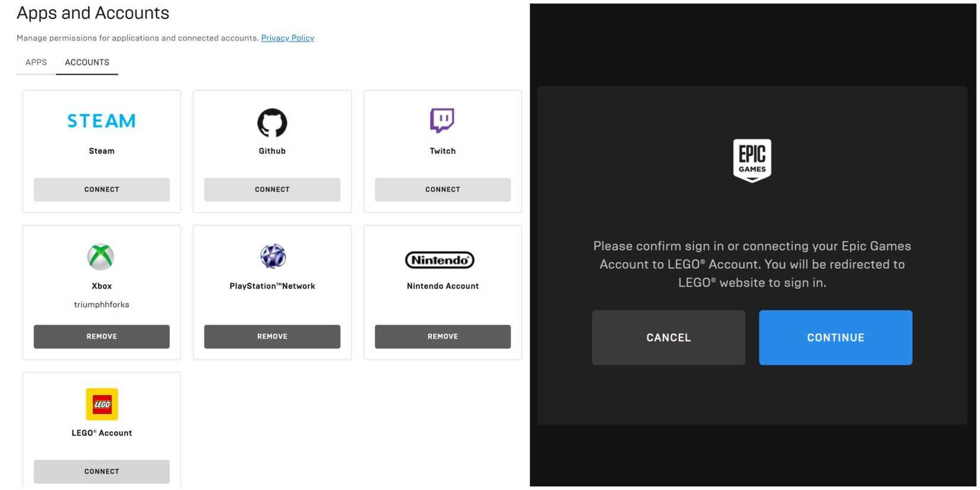Remove the PlayStation Network account
This screenshot has width=980, height=490.
272,337
